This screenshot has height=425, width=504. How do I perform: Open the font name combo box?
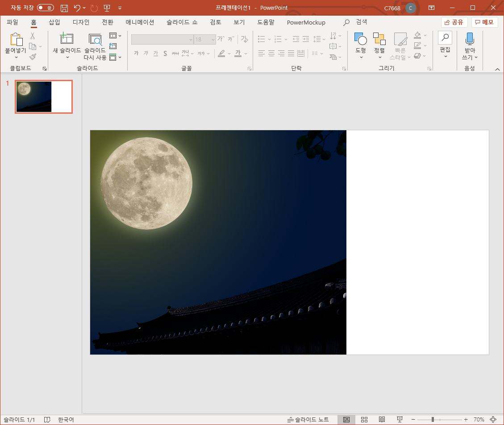pos(162,40)
